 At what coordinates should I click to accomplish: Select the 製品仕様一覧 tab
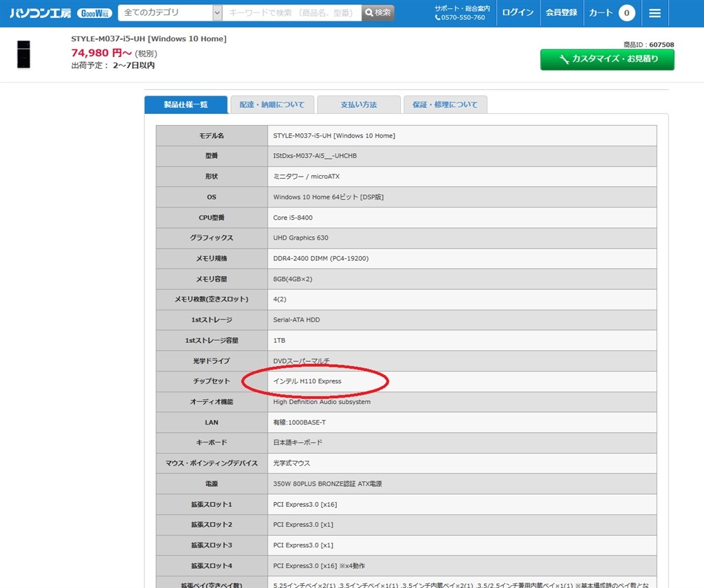186,104
